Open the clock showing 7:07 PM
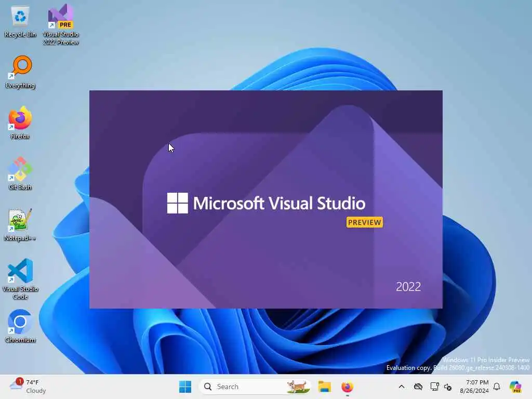Viewport: 532px width, 399px height. click(x=474, y=387)
